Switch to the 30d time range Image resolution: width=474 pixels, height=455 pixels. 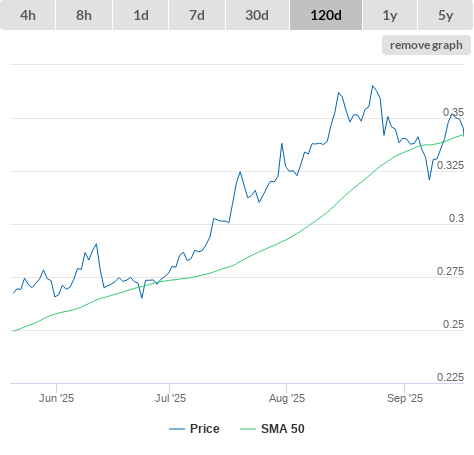click(257, 15)
